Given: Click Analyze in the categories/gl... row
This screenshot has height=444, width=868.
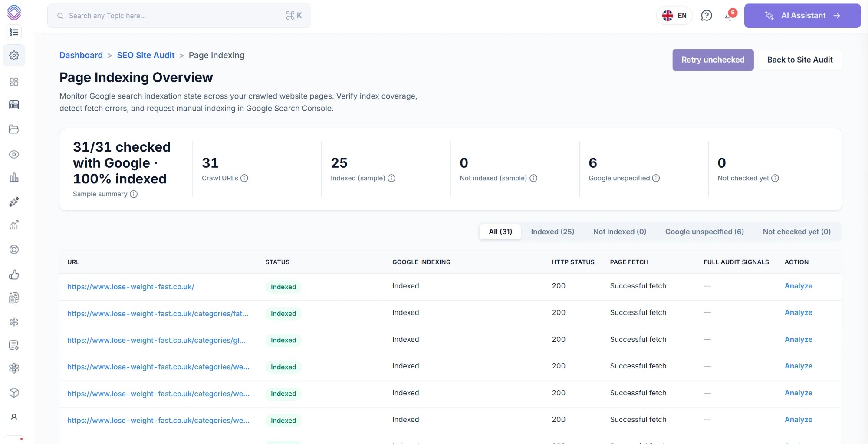Looking at the screenshot, I should point(799,339).
